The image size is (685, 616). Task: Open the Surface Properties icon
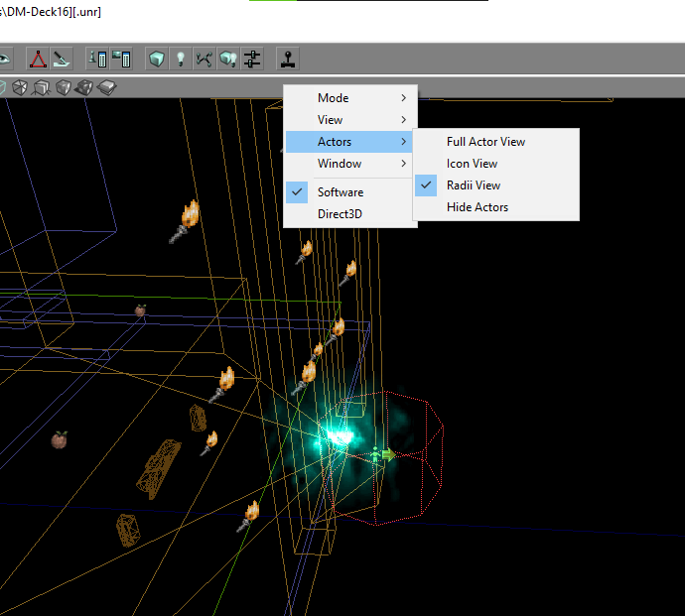(x=121, y=59)
